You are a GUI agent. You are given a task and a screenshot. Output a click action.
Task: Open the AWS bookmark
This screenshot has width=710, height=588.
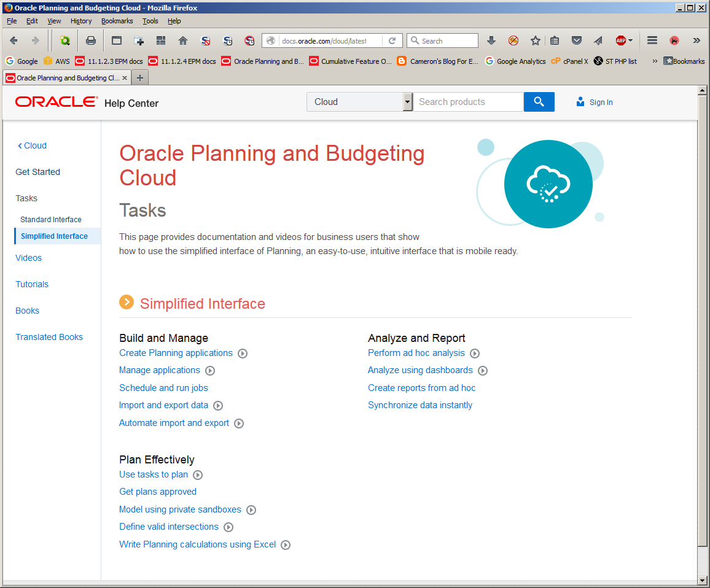click(x=57, y=61)
